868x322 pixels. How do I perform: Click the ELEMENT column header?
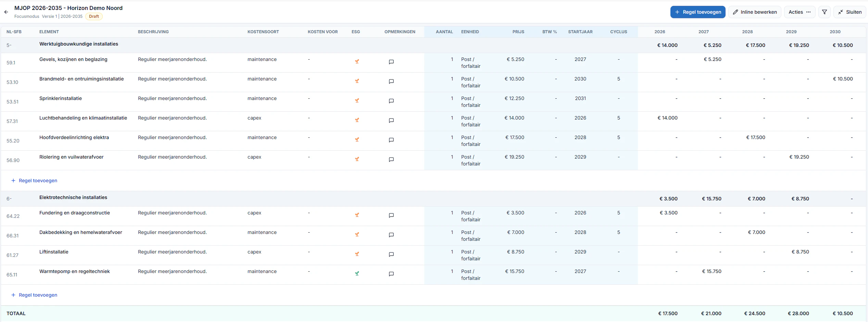[49, 32]
